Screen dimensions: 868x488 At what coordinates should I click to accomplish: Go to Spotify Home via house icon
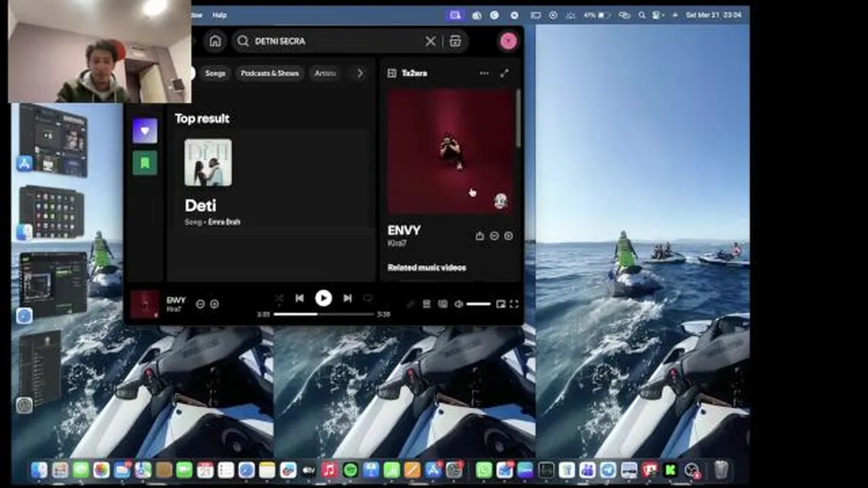(x=215, y=41)
